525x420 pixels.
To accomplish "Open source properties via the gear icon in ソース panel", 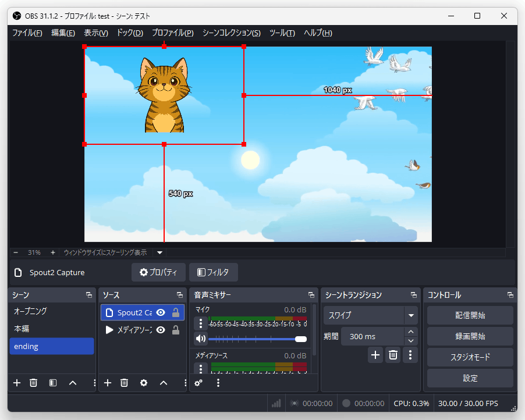I will click(144, 383).
